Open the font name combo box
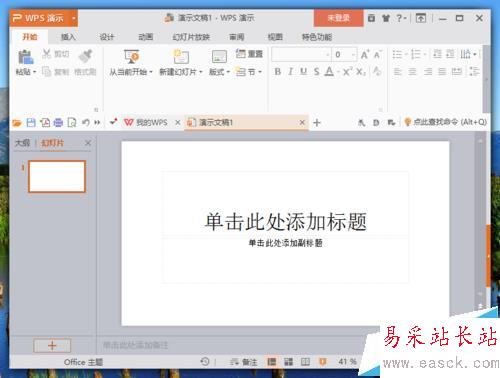This screenshot has height=378, width=500. coord(302,54)
